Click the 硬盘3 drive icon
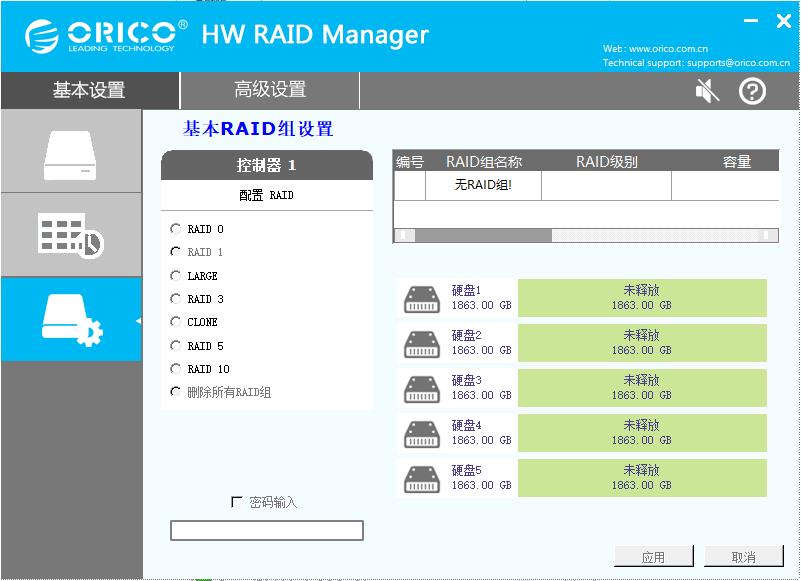Viewport: 801px width, 581px height. (422, 389)
